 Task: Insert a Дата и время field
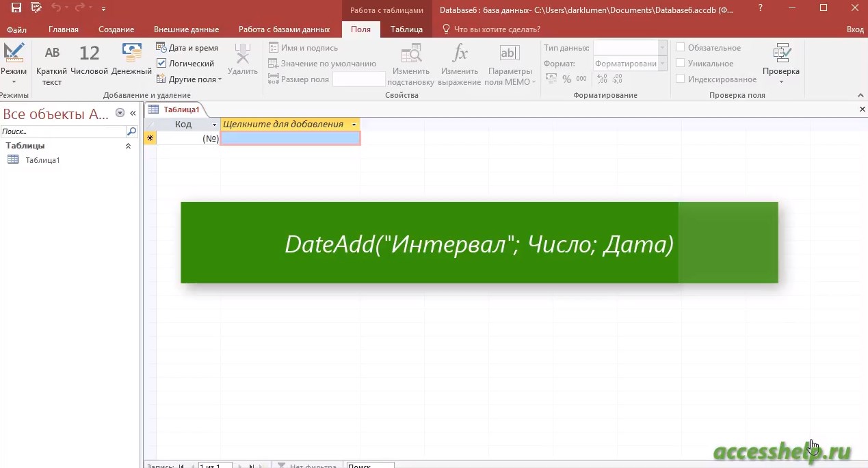coord(187,48)
